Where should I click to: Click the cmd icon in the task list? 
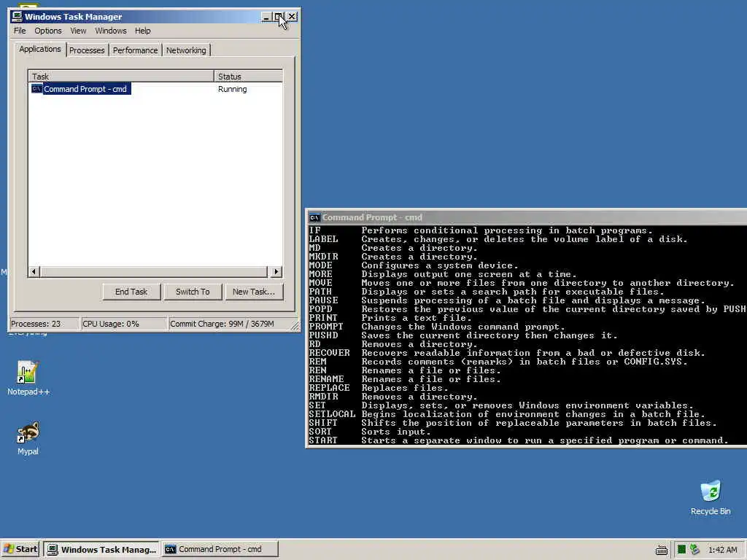click(36, 88)
